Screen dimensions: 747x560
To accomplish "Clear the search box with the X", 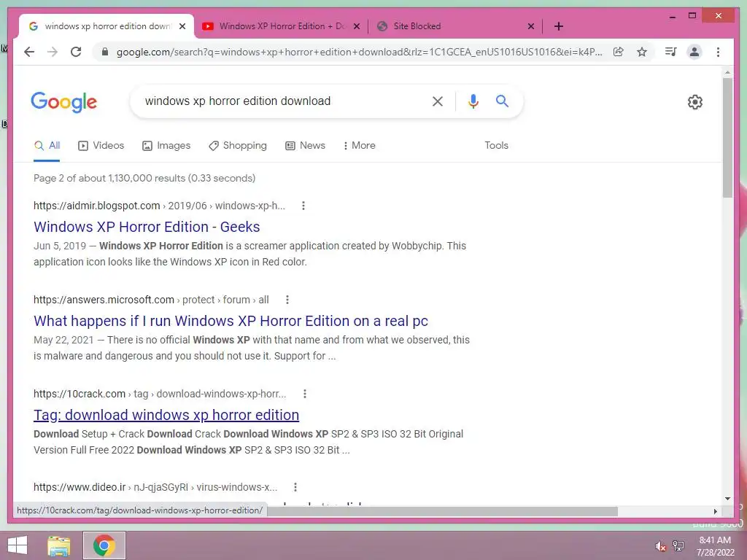I will (x=438, y=101).
